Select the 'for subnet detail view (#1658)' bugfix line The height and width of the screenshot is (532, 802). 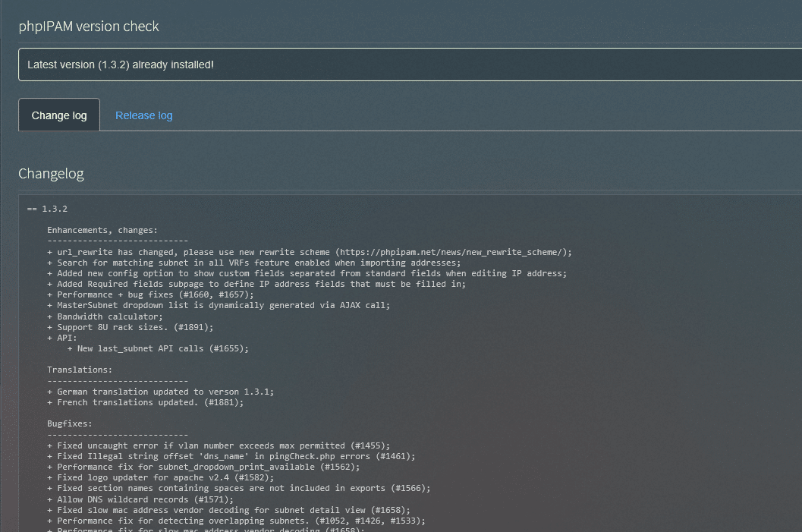click(x=228, y=511)
